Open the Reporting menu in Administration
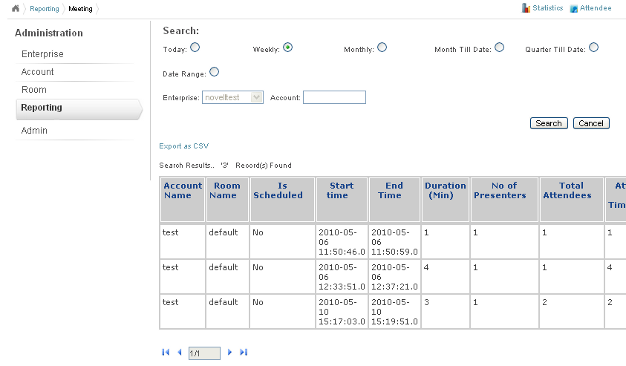Viewport: 626px width, 366px height. [79, 109]
